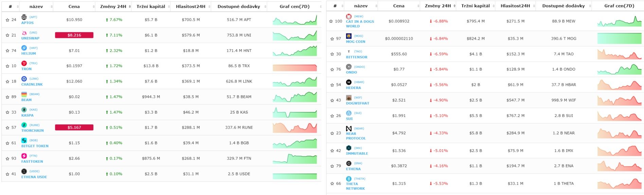Image resolution: width=644 pixels, height=195 pixels.
Task: Sort left table by Hlasitost24H
Action: click(191, 6)
